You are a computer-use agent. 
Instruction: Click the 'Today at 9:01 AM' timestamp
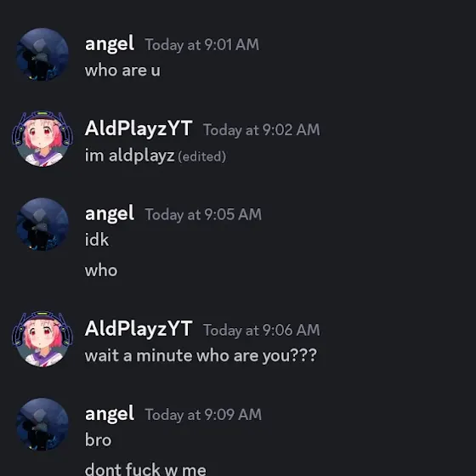202,44
